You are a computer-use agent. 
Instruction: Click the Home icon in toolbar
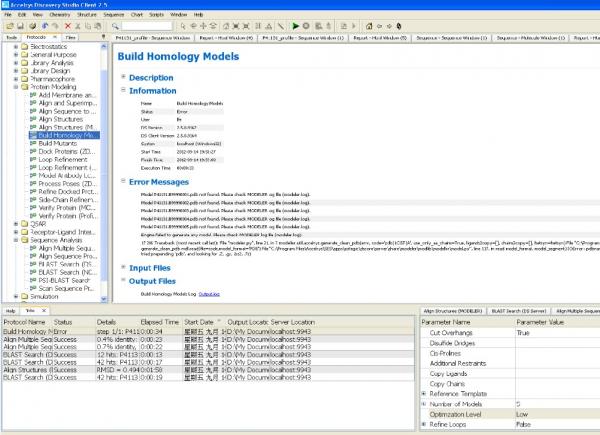click(x=369, y=26)
